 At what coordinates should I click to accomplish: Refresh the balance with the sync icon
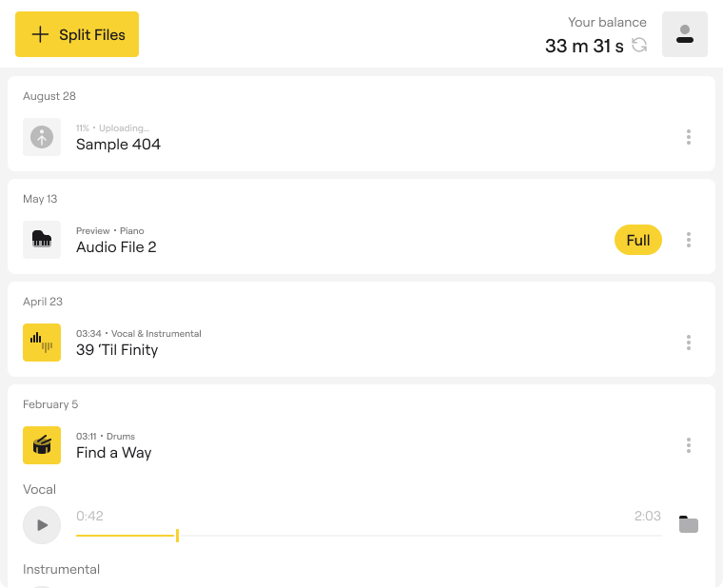(x=640, y=45)
